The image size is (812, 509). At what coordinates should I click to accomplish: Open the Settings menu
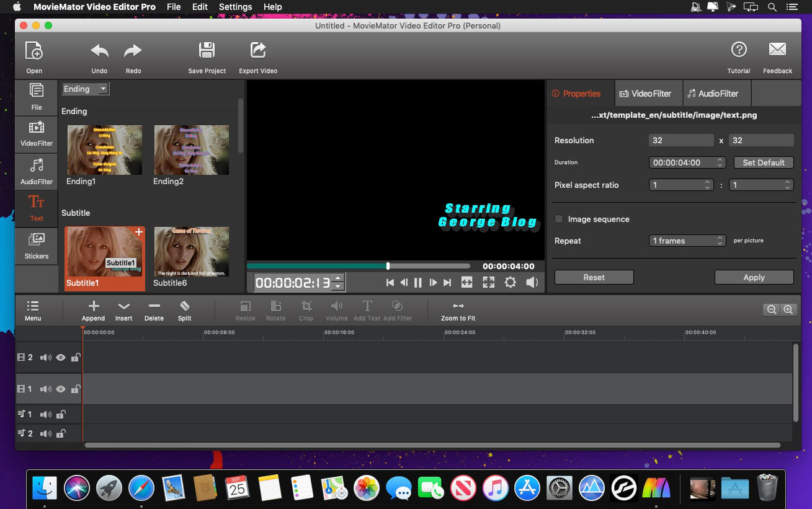(x=236, y=7)
